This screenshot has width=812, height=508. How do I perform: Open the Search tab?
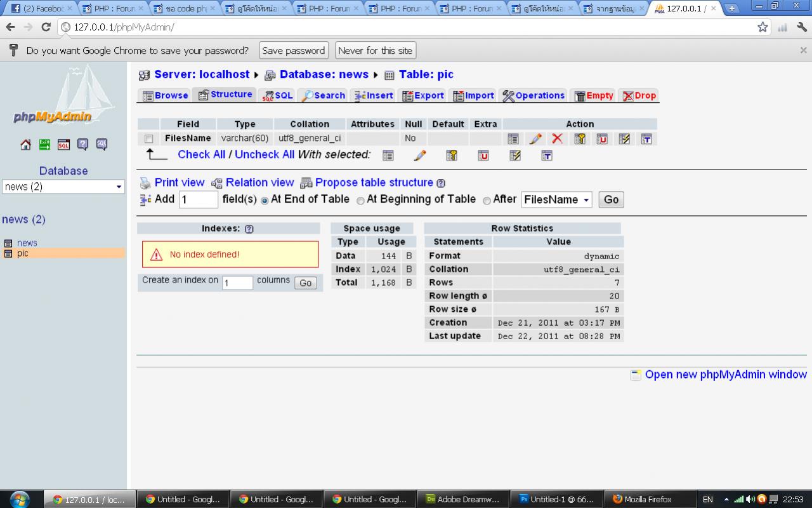(323, 95)
